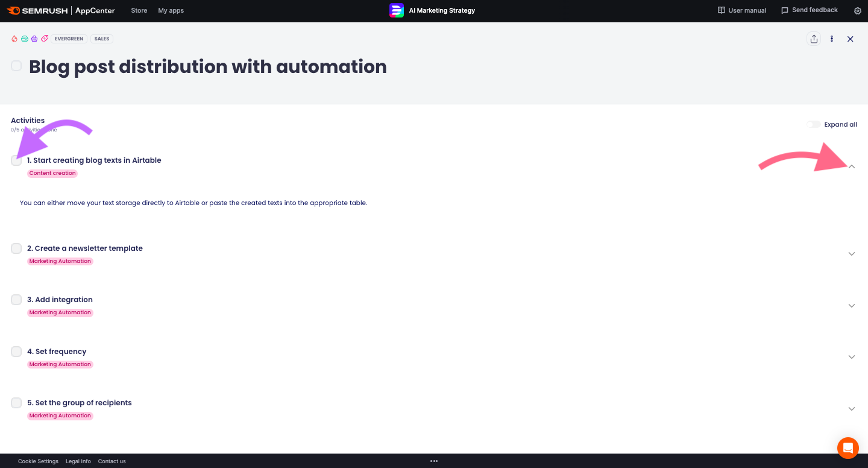Click the Semrush AppCenter logo
868x468 pixels.
click(60, 11)
